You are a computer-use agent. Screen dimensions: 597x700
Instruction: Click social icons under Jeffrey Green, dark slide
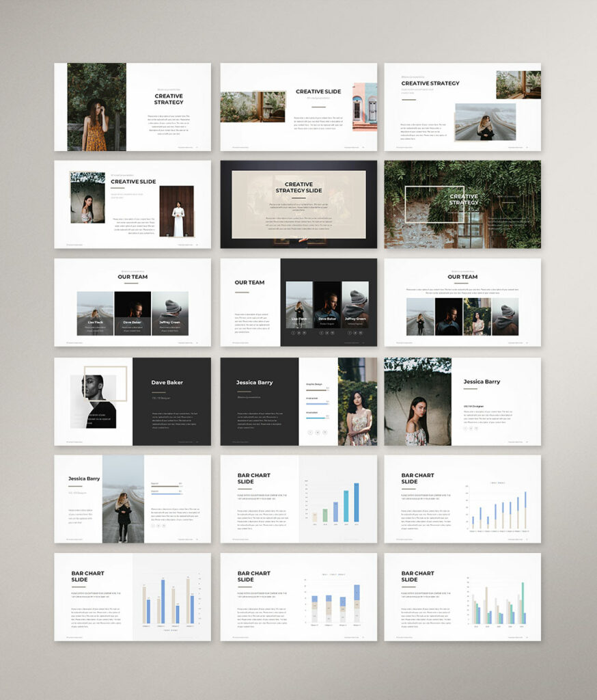[x=355, y=333]
